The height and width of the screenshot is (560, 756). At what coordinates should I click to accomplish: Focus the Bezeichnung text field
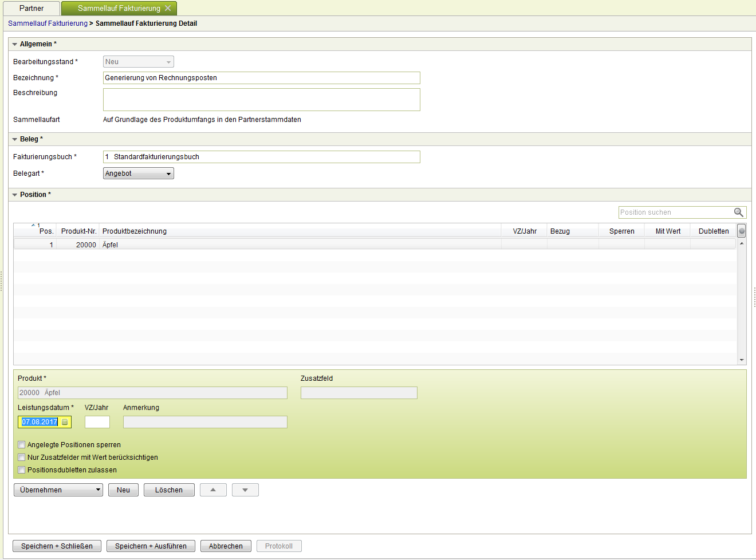pos(262,78)
